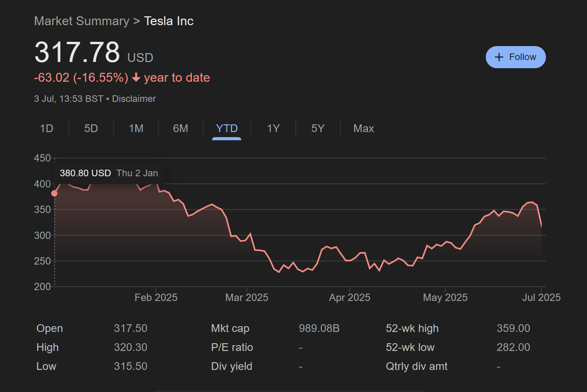The height and width of the screenshot is (392, 587).
Task: Click the Feb 2025 axis label
Action: 156,297
